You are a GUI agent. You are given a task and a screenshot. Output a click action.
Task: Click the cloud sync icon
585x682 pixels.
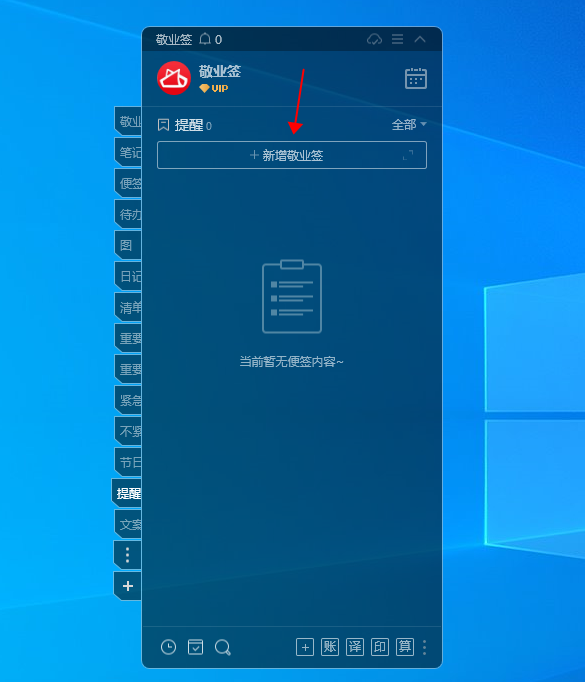[x=374, y=40]
